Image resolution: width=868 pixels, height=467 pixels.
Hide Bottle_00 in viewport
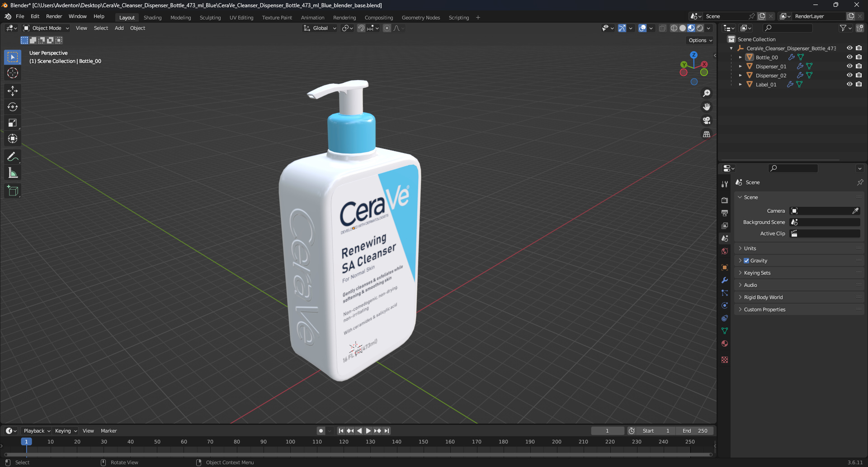pyautogui.click(x=849, y=57)
